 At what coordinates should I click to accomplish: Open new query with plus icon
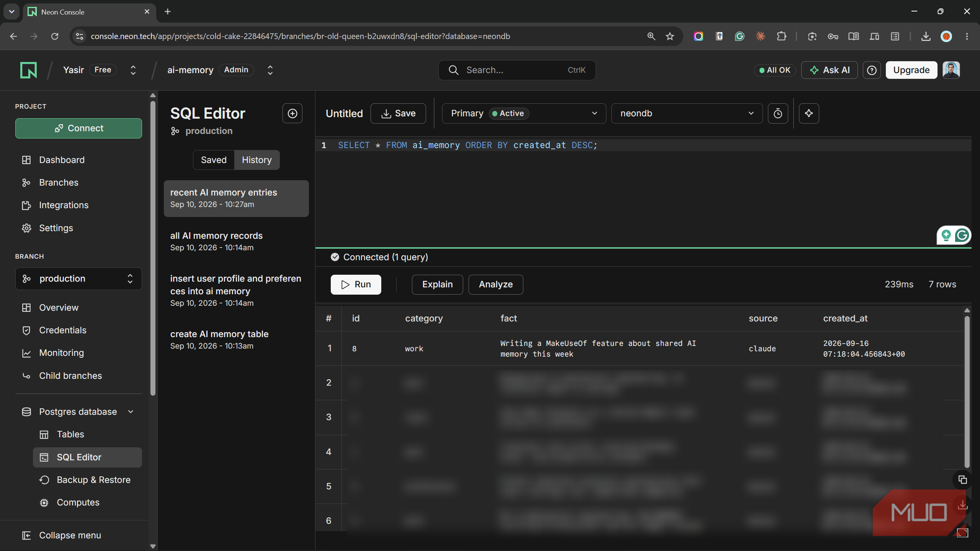point(292,113)
